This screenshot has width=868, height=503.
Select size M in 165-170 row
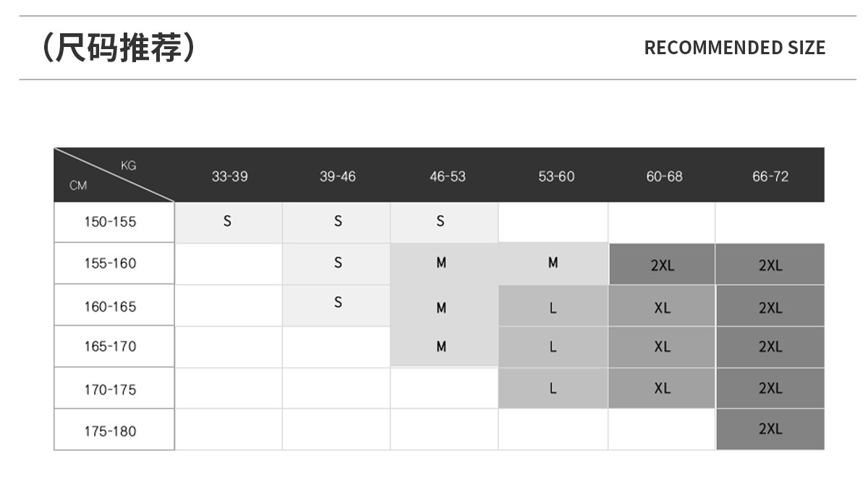point(441,347)
